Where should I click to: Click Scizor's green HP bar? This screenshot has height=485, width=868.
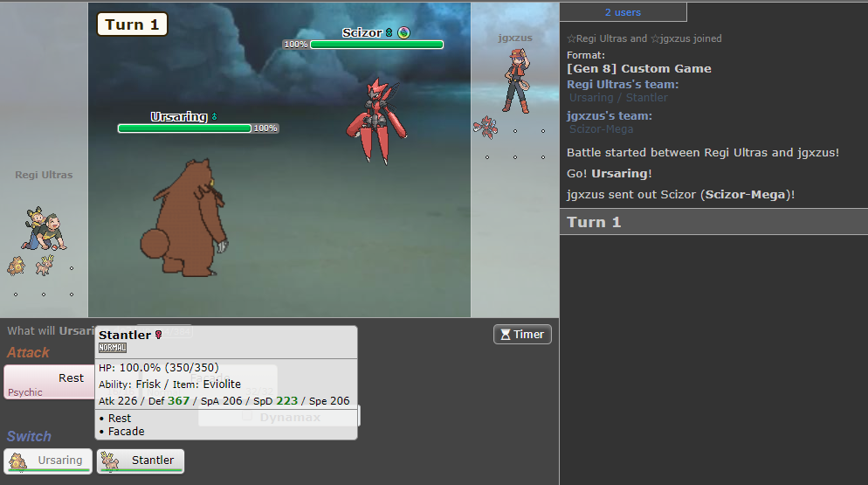click(x=376, y=45)
